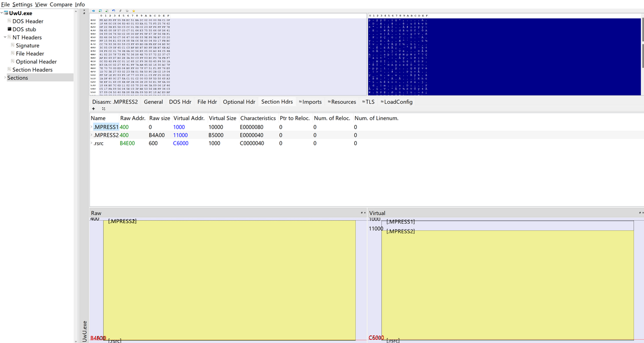Click the plus icon above the section table
Image resolution: width=644 pixels, height=343 pixels.
point(94,109)
